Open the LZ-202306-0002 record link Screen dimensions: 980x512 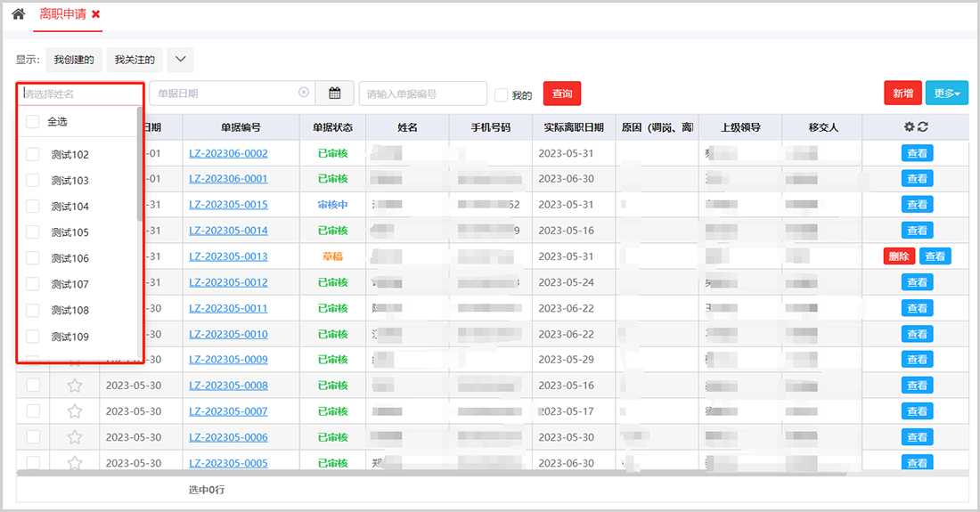click(228, 153)
